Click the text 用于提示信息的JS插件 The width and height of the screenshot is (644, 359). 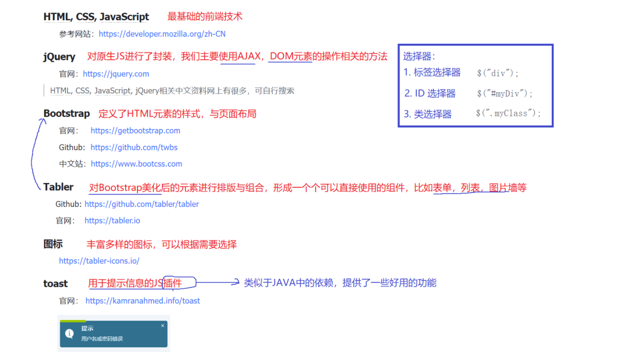pyautogui.click(x=135, y=283)
